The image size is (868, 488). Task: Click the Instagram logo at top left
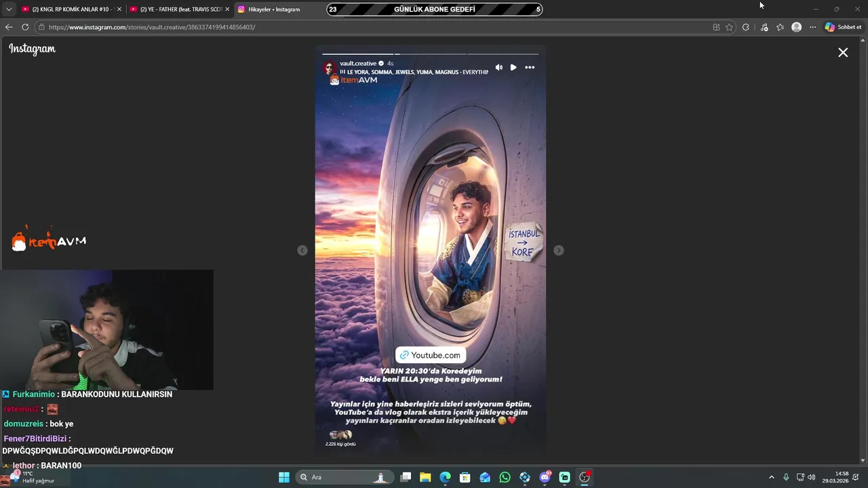[32, 49]
